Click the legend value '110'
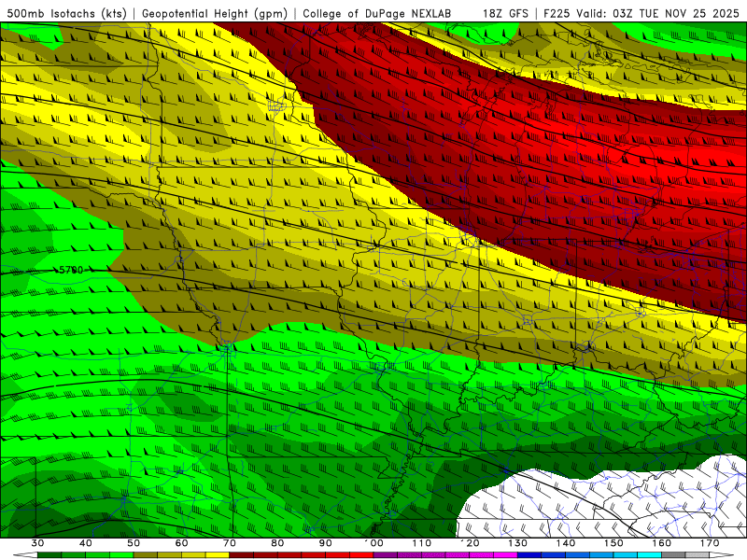This screenshot has width=747, height=560. point(422,543)
